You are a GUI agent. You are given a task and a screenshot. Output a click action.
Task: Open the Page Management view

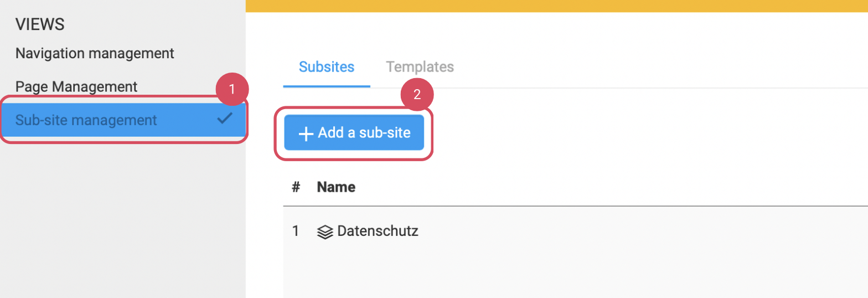click(76, 86)
